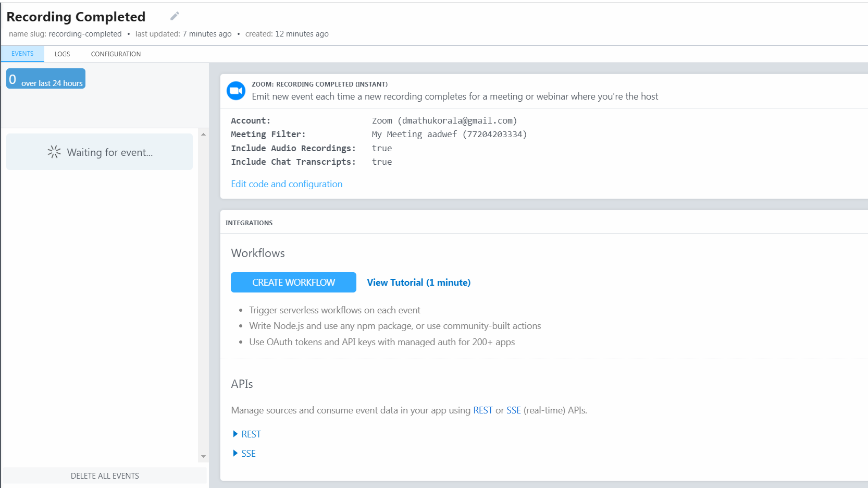This screenshot has width=868, height=488.
Task: Click the Use OAuth tokens bullet text
Action: point(382,342)
